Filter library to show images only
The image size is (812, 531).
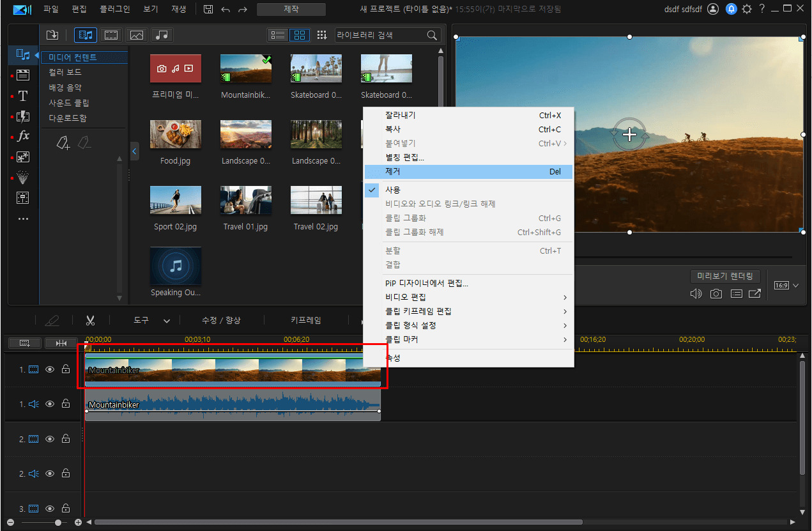136,35
